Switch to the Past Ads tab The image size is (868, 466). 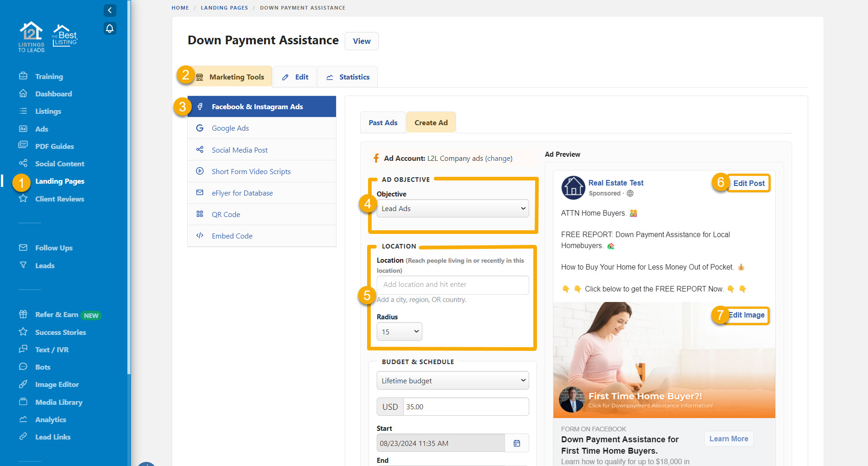[x=383, y=122]
